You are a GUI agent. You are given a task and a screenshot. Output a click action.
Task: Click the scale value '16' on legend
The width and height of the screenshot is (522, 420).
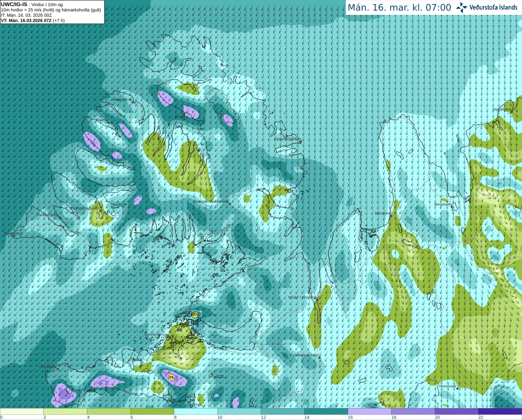[350, 417]
